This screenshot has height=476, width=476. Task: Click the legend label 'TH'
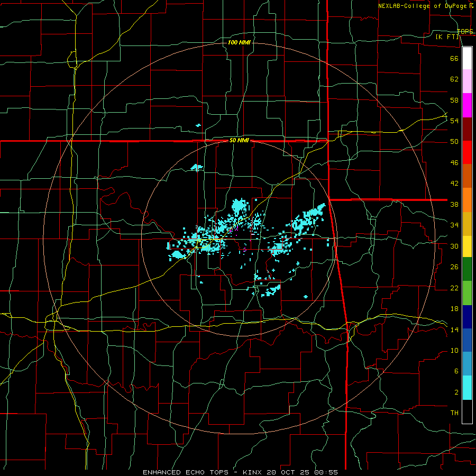pyautogui.click(x=454, y=413)
